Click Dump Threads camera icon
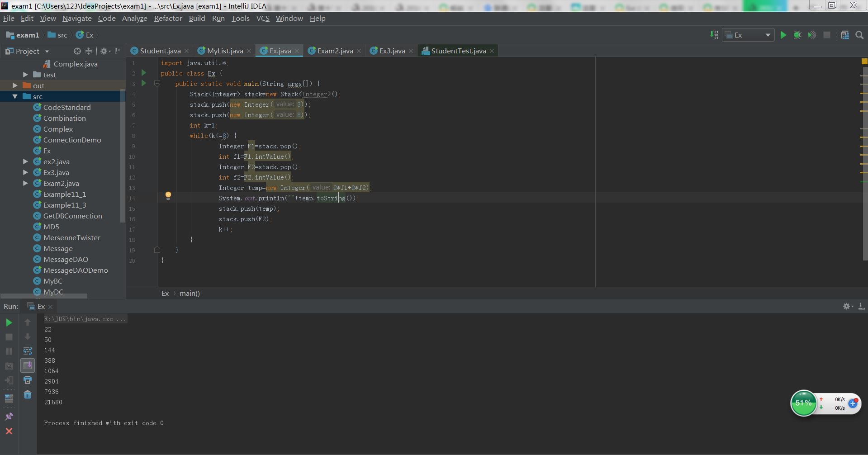This screenshot has height=455, width=868. pyautogui.click(x=9, y=366)
